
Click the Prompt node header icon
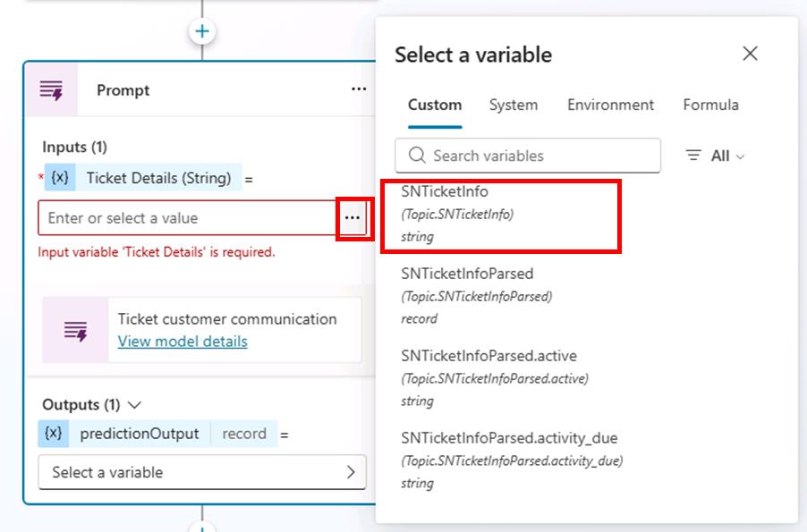click(x=52, y=90)
